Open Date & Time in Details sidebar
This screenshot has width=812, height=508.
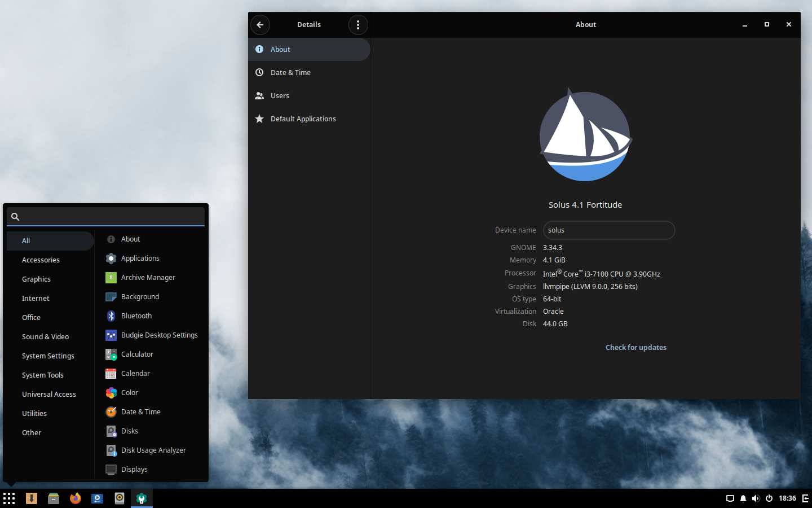(309, 73)
